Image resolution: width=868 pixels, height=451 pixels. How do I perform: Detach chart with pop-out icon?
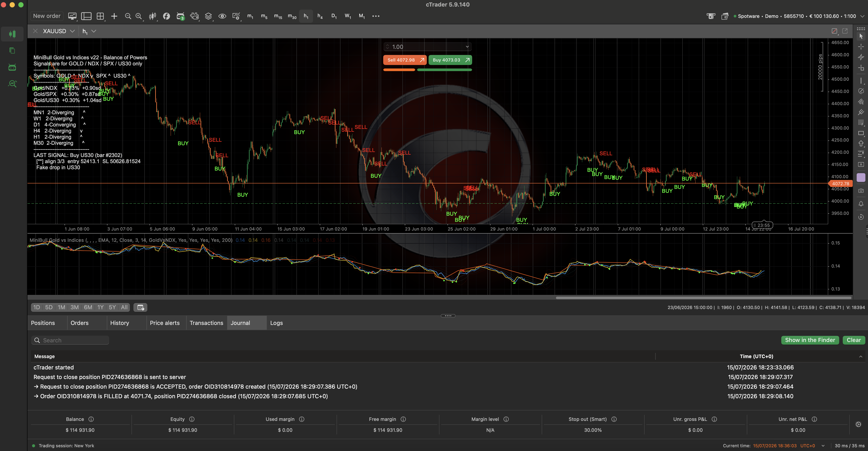(x=845, y=31)
